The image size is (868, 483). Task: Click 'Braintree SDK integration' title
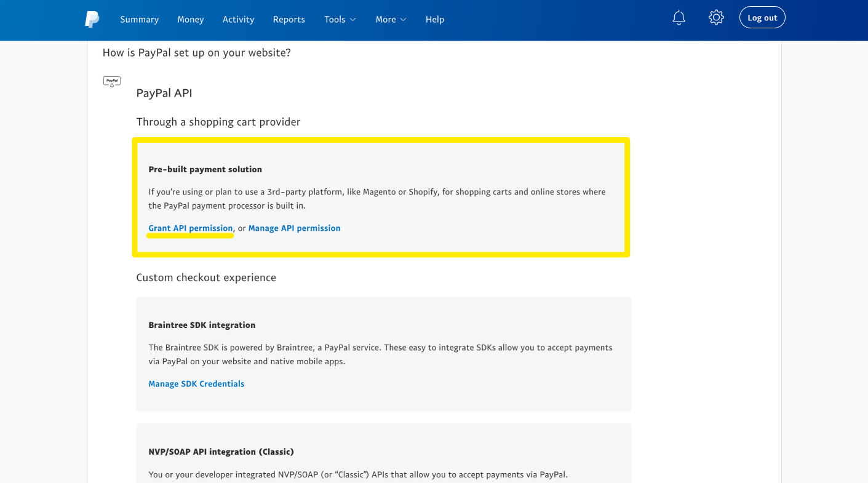[202, 325]
